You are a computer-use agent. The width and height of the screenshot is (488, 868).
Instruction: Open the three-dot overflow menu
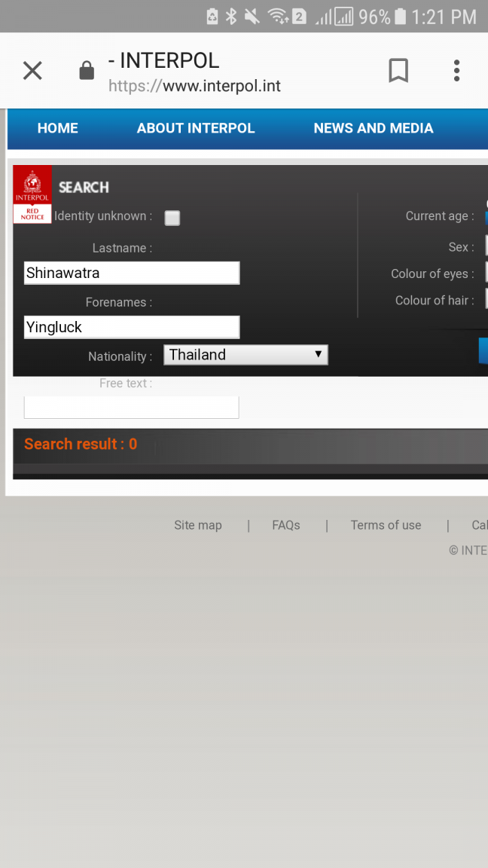tap(456, 71)
